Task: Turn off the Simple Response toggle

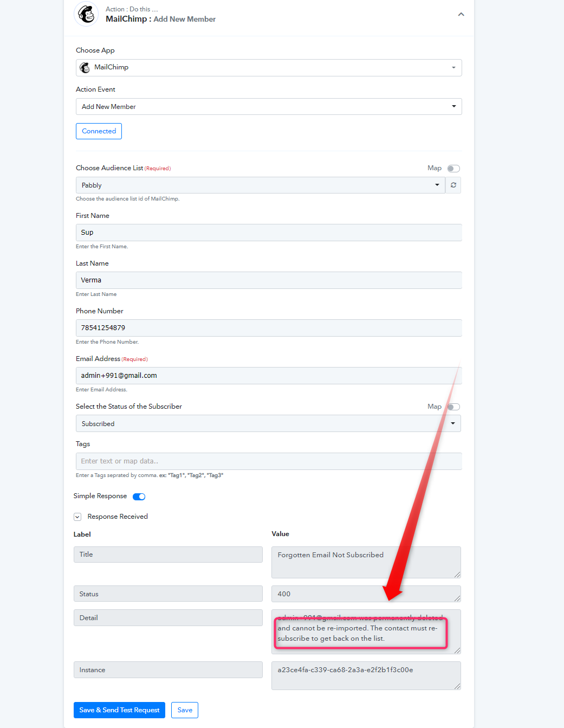Action: (139, 497)
